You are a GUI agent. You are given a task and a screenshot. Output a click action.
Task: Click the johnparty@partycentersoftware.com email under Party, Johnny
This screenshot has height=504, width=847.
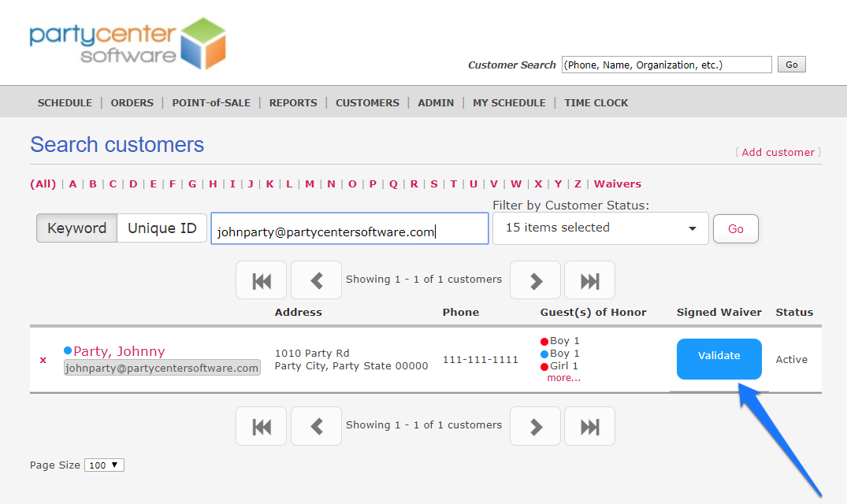click(x=162, y=368)
